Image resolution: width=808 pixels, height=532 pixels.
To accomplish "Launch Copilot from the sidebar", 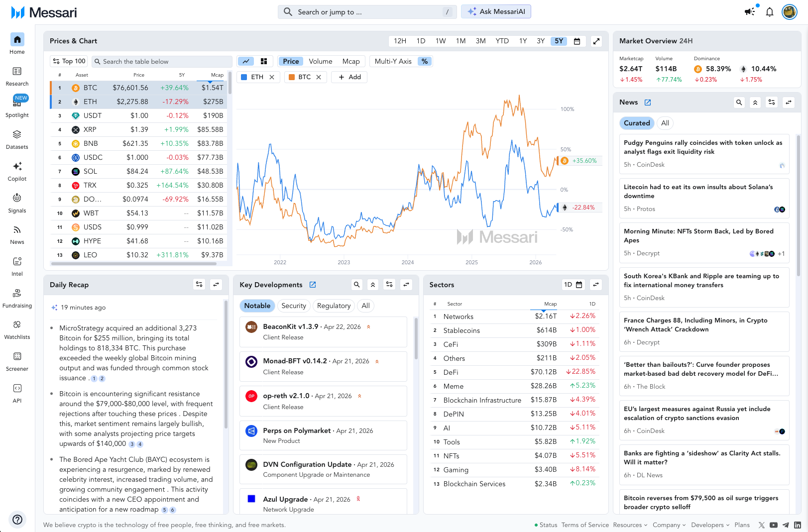I will (x=17, y=171).
